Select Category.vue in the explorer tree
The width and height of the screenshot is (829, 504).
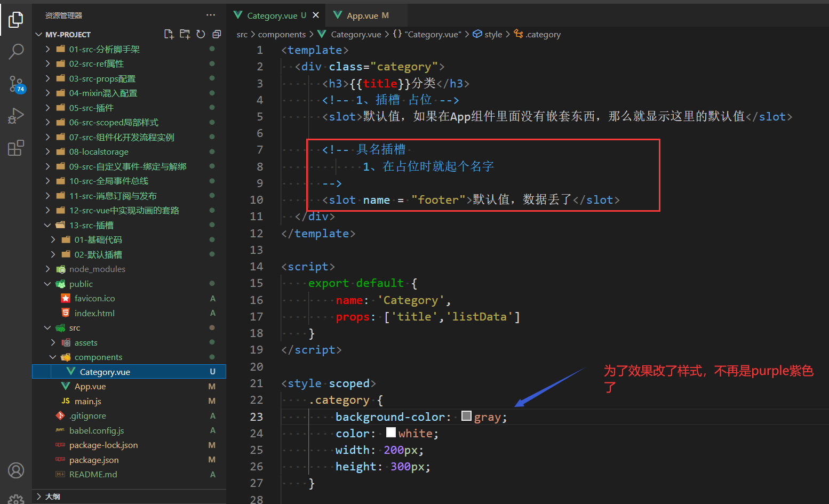129,372
